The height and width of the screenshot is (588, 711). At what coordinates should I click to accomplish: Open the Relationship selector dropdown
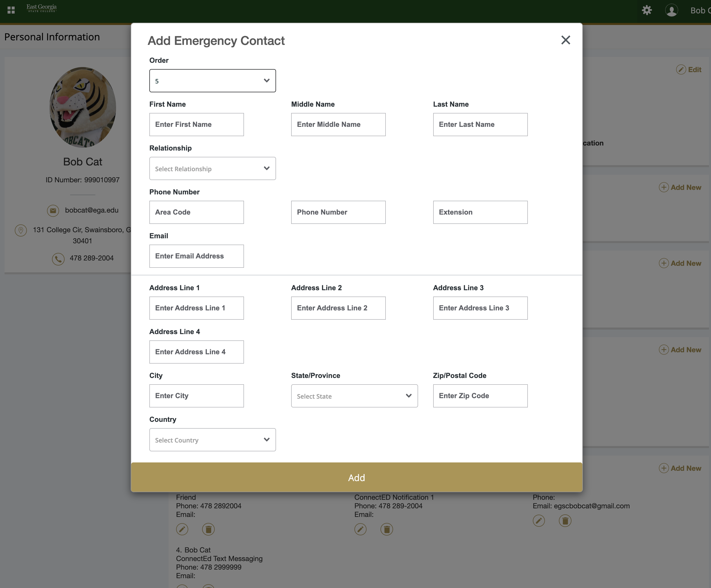click(212, 168)
